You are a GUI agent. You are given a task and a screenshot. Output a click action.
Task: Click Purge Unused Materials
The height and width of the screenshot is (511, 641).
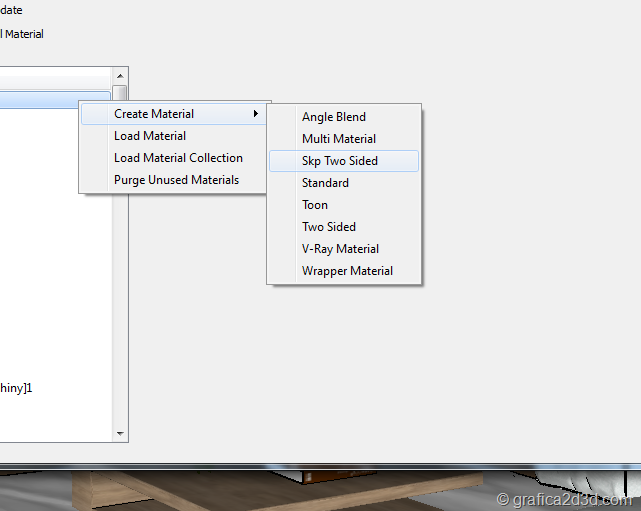[x=176, y=180]
